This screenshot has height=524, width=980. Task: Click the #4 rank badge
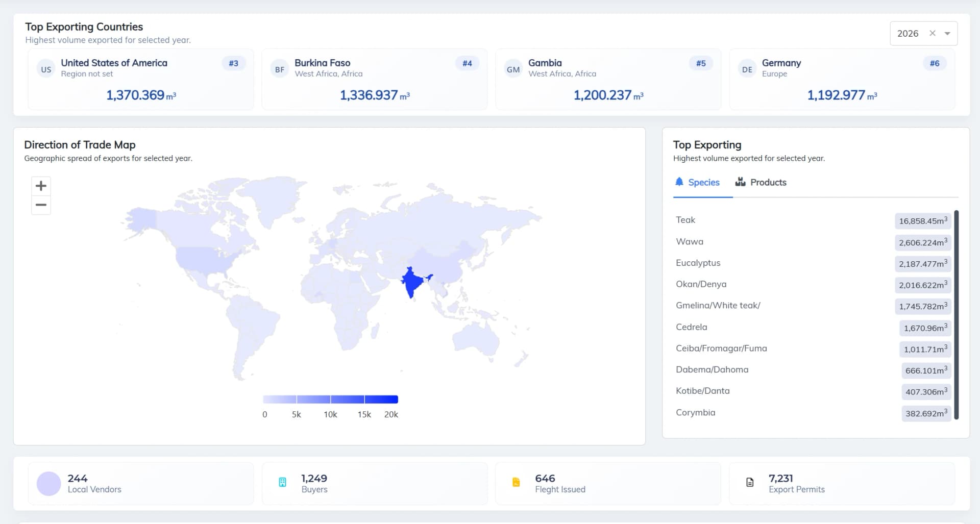pyautogui.click(x=467, y=63)
